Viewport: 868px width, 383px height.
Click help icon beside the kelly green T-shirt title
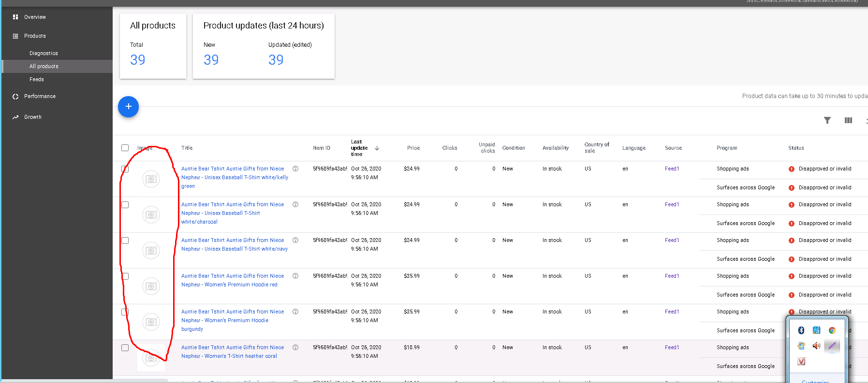coord(295,169)
